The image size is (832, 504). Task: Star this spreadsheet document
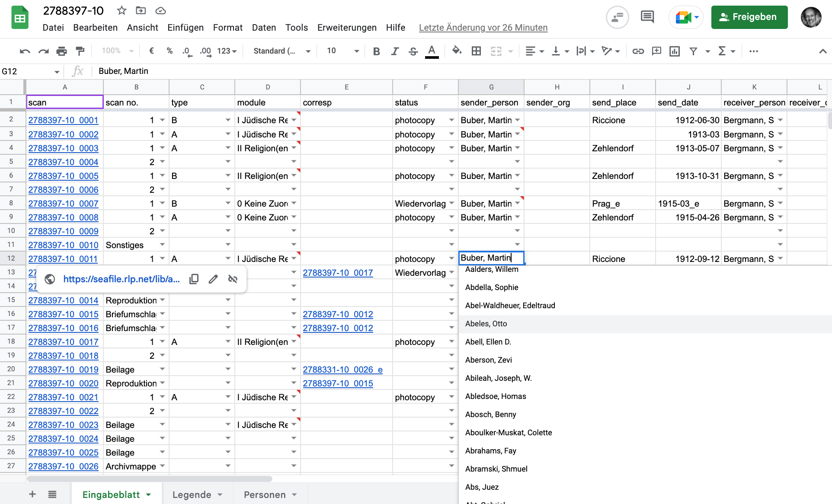pos(122,10)
